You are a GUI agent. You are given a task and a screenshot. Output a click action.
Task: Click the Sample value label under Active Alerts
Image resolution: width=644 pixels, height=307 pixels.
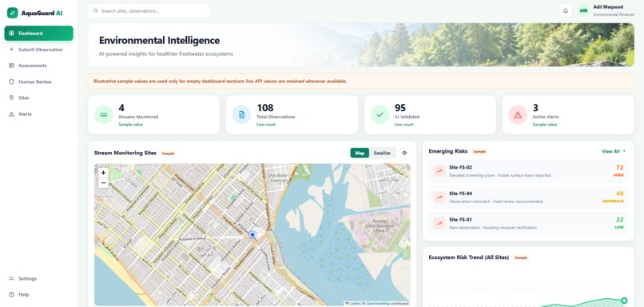[x=545, y=124]
